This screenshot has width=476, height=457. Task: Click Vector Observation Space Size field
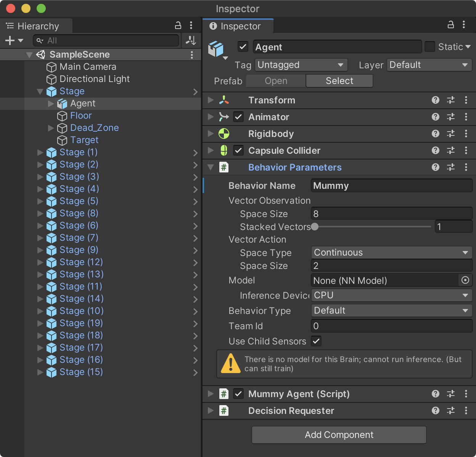pyautogui.click(x=392, y=214)
